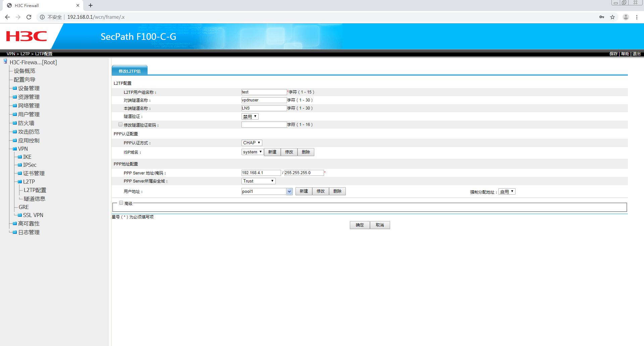This screenshot has height=346, width=644.
Task: Expand the IKE folder icon
Action: point(20,157)
